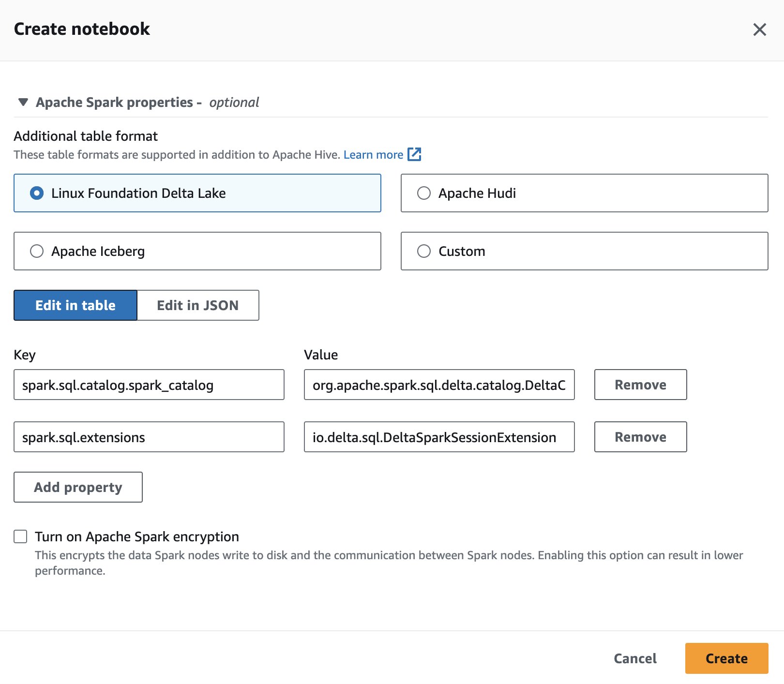
Task: Switch to Edit in table view
Action: pyautogui.click(x=75, y=305)
